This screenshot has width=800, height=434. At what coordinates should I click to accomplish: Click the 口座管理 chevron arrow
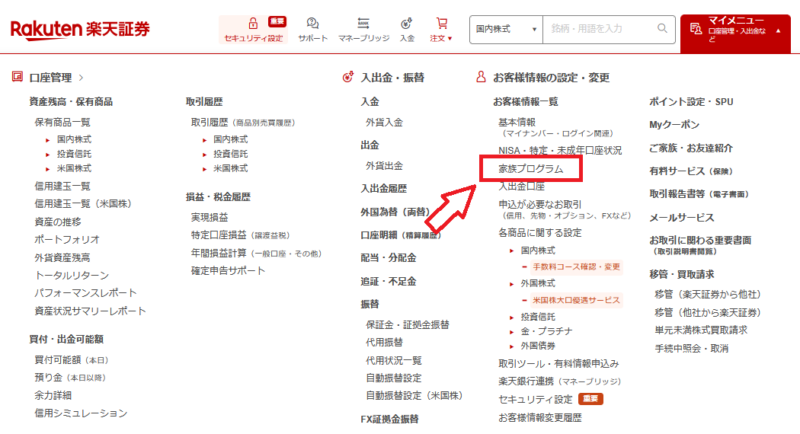(x=81, y=78)
